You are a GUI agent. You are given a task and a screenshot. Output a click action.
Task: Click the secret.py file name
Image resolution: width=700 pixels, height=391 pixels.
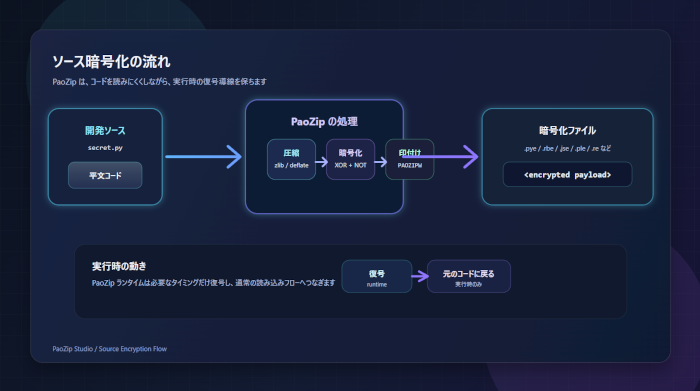[x=105, y=148]
